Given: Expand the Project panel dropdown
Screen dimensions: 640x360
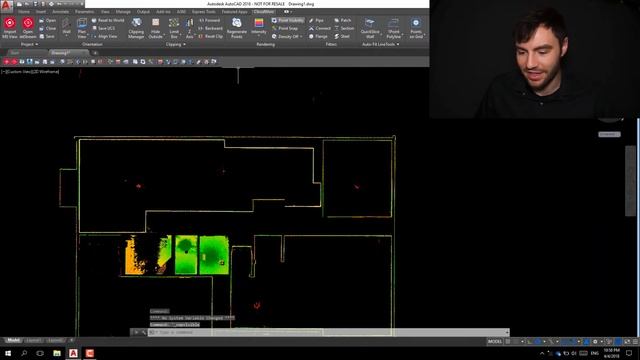Looking at the screenshot, I should click(x=29, y=44).
